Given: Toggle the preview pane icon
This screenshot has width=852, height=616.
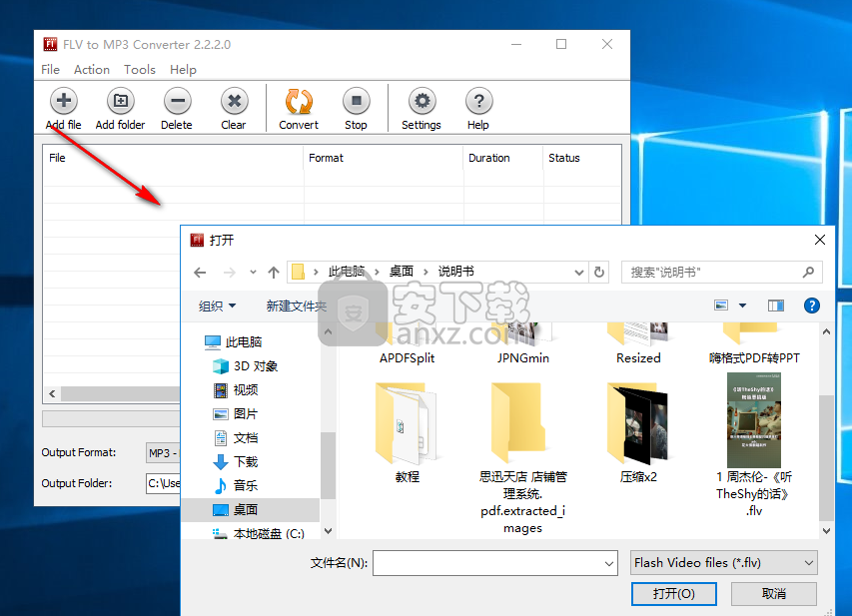Looking at the screenshot, I should pyautogui.click(x=776, y=306).
